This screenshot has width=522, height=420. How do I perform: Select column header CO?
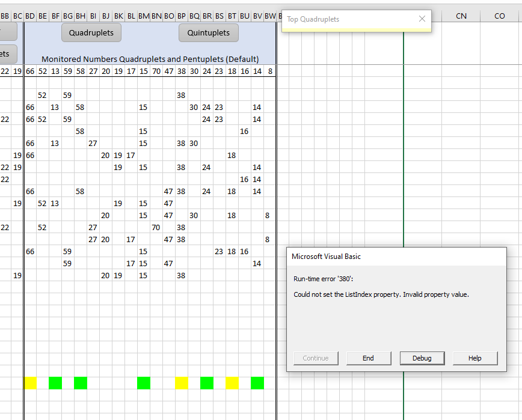click(x=499, y=16)
